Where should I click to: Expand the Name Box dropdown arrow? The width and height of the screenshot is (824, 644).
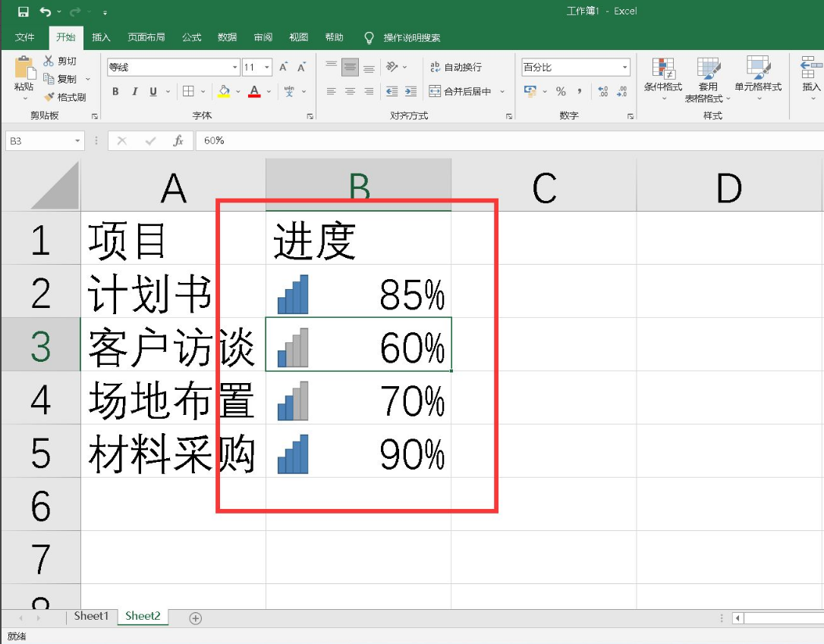click(x=77, y=141)
